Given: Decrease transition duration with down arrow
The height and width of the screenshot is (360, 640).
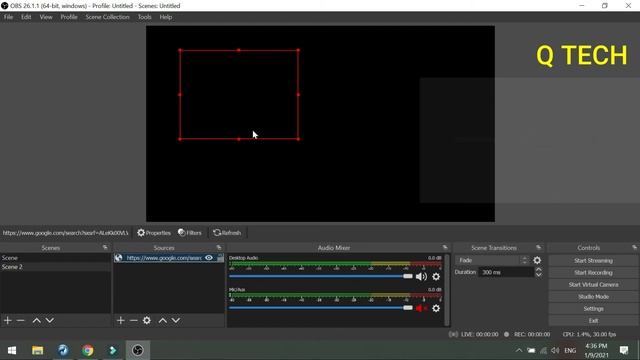Looking at the screenshot, I should pos(539,275).
